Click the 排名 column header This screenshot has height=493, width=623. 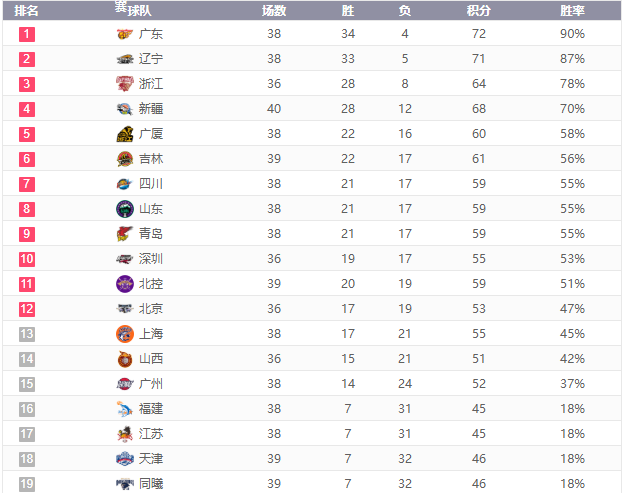coord(26,11)
